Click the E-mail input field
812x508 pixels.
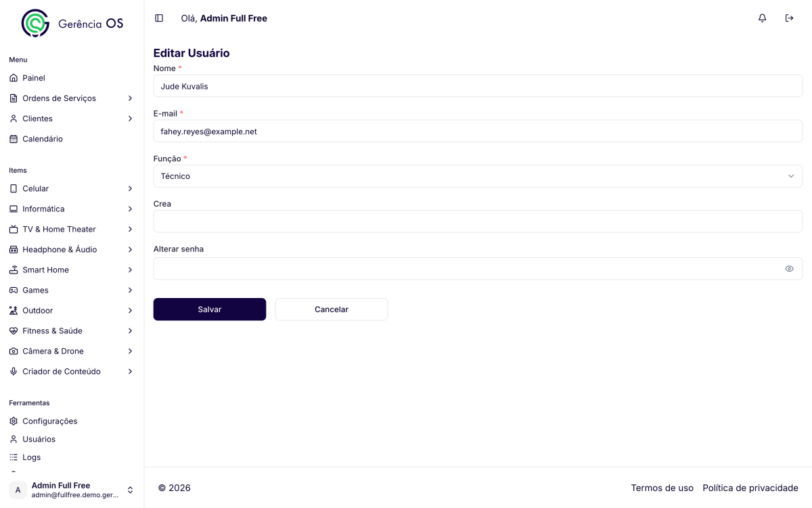coord(478,131)
